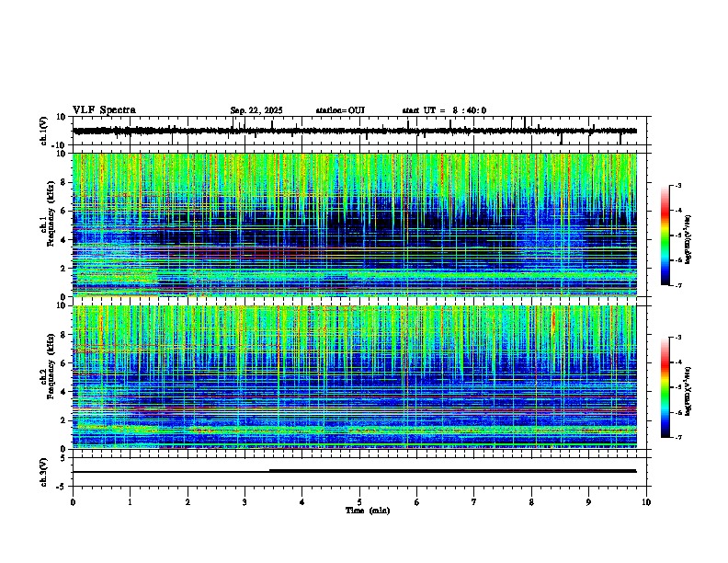This screenshot has width=728, height=563.
Task: Click the 'ch.1 Frequency (kHz)' axis label
Action: click(x=47, y=213)
